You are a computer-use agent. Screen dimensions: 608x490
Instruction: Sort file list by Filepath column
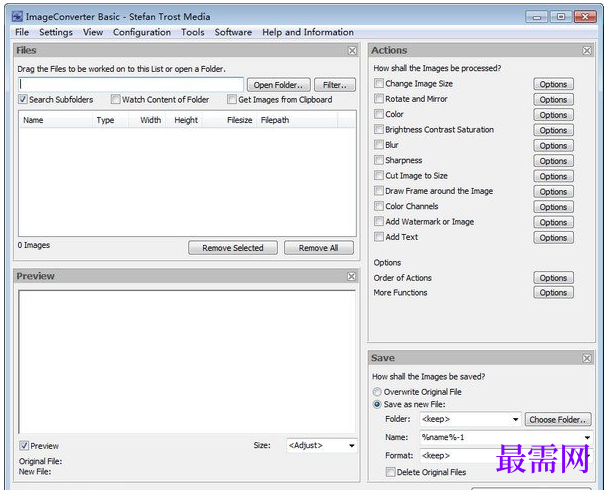click(x=297, y=120)
